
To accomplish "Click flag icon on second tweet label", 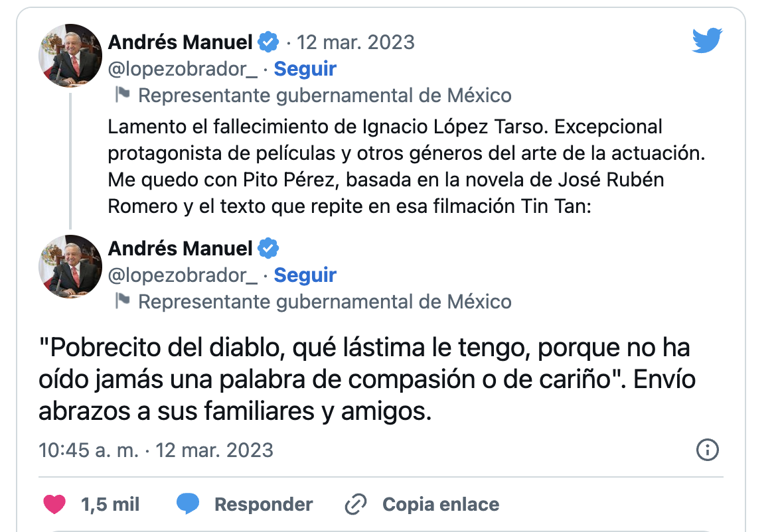I will point(122,301).
